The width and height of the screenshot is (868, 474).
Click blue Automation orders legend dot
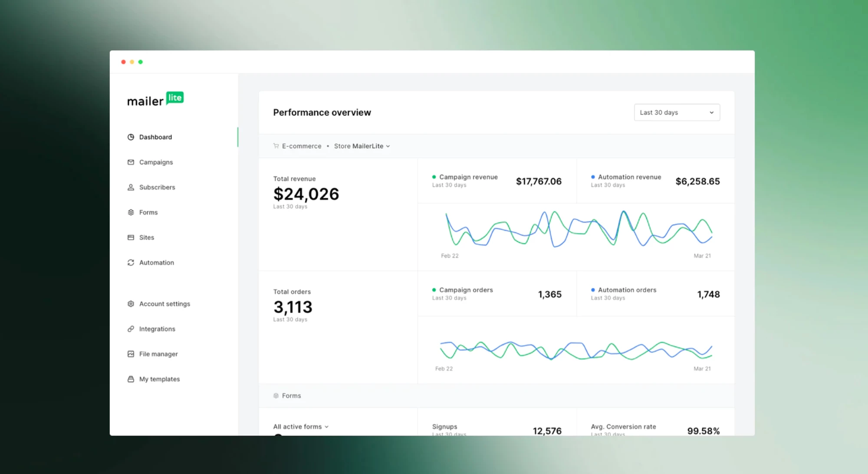593,290
